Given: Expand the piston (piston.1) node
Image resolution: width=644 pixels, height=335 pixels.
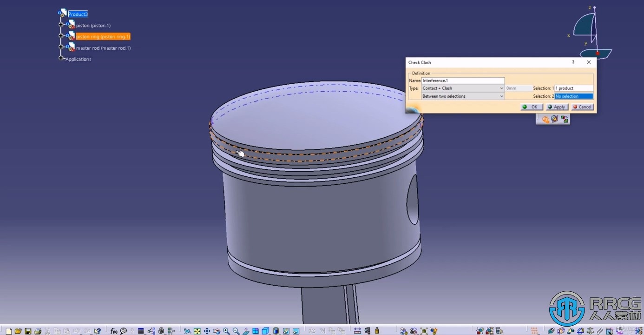Looking at the screenshot, I should (61, 24).
